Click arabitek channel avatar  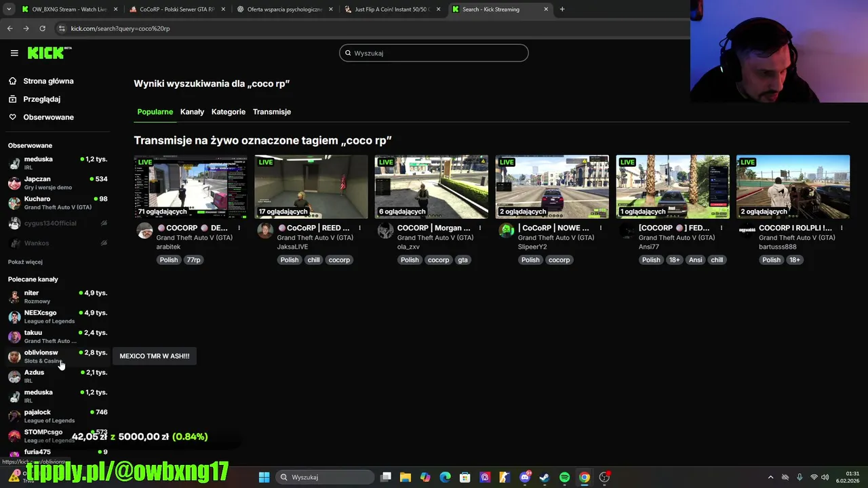tap(144, 231)
